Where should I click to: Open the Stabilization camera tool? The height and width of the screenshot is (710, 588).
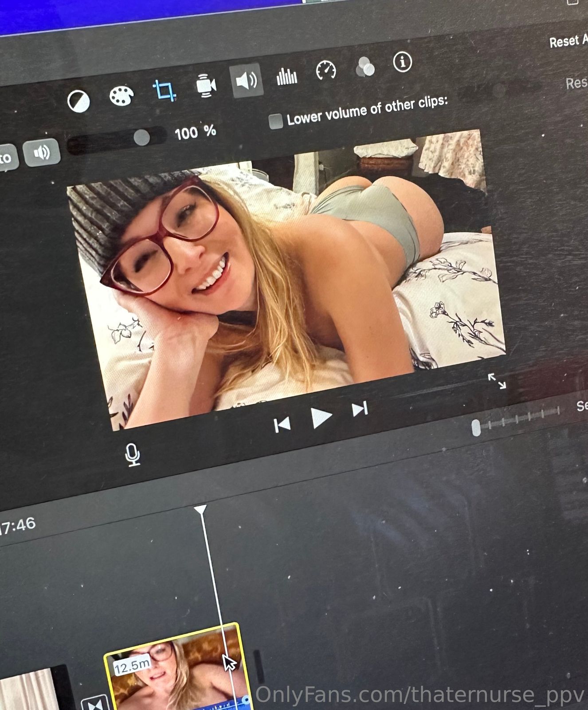(x=206, y=85)
